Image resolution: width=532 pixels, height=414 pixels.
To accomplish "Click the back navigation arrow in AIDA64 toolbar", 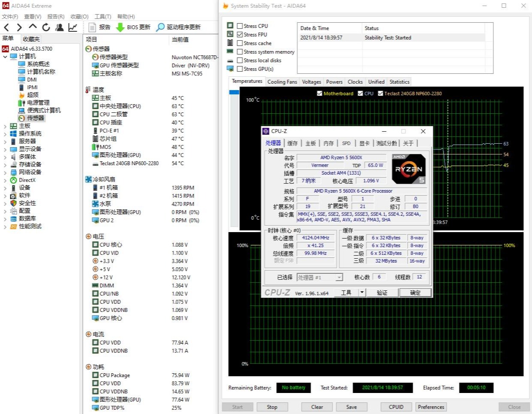I will (6, 27).
